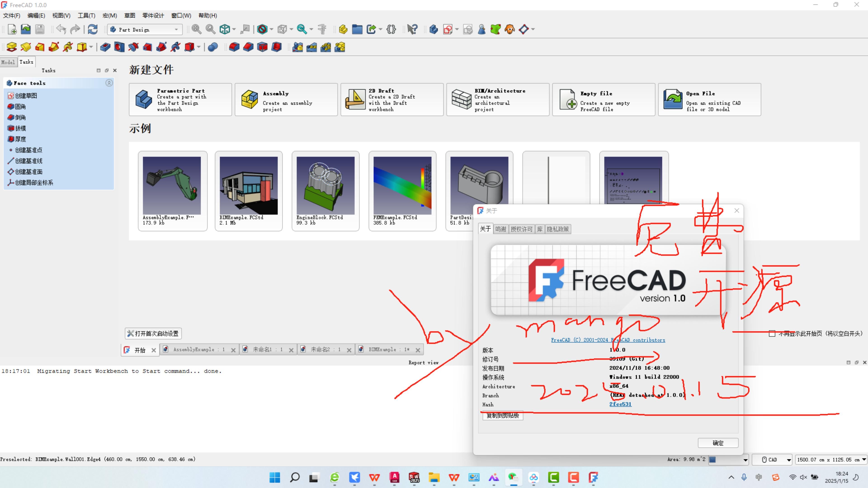Expand the Create Sketch dropdown arrow
The image size is (868, 488).
tap(457, 30)
